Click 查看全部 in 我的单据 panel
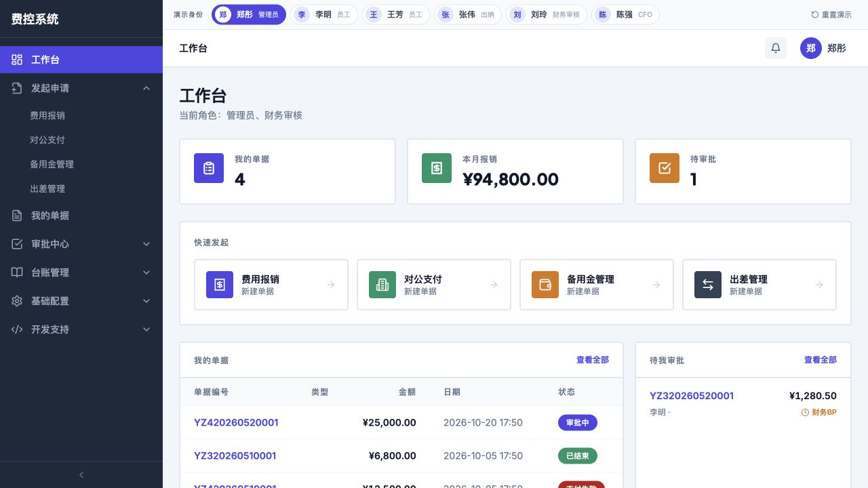This screenshot has height=488, width=868. (593, 360)
